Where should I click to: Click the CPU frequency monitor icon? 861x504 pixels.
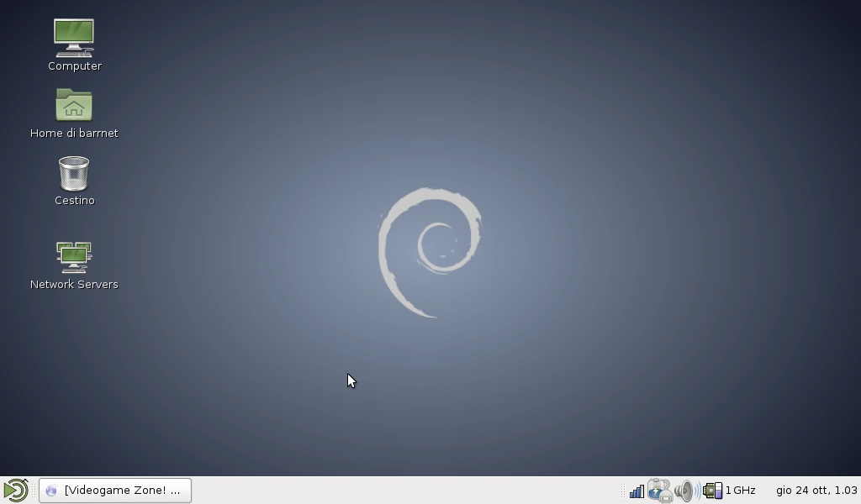point(713,491)
